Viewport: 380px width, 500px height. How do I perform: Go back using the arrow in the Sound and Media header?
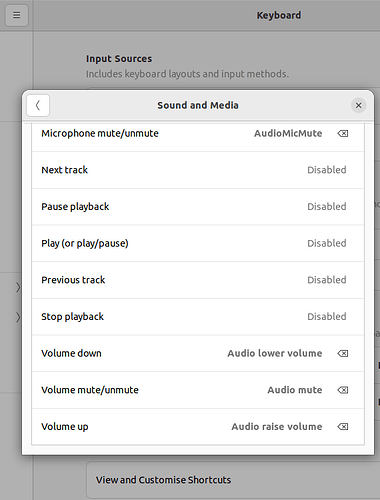[38, 105]
